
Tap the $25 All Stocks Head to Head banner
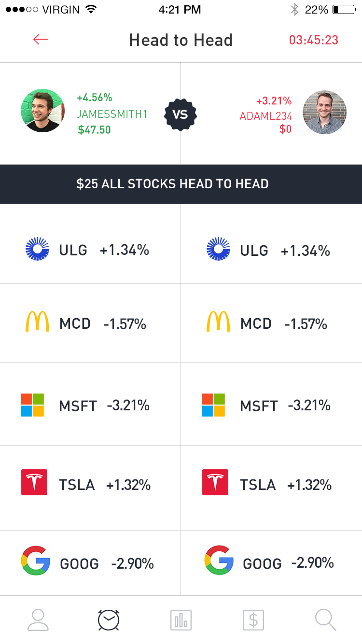172,184
